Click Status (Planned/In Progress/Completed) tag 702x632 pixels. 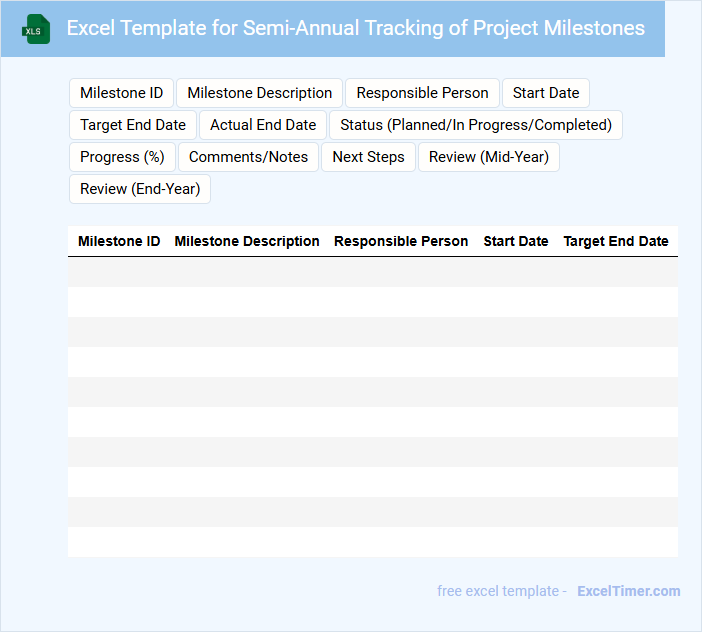[476, 125]
